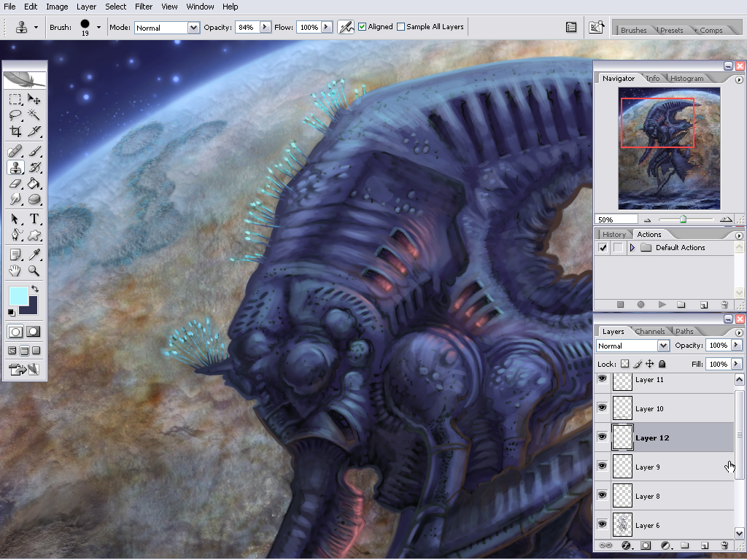Hide Layer 11 using its eye icon

click(602, 379)
